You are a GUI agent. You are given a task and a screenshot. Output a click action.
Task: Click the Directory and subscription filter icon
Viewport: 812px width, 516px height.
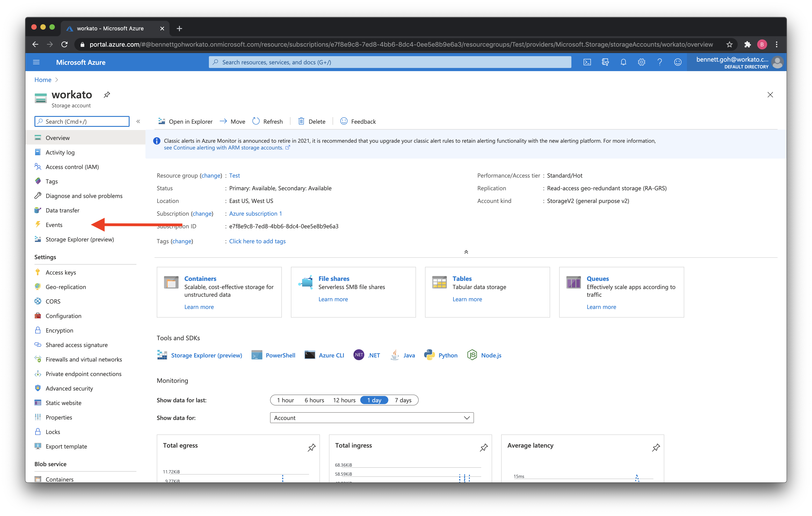click(605, 62)
